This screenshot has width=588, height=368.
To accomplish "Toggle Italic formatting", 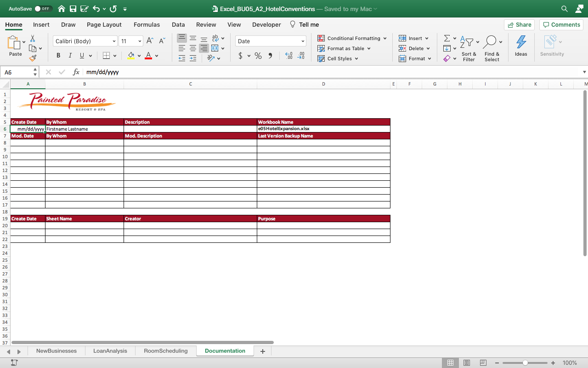I will [x=70, y=56].
